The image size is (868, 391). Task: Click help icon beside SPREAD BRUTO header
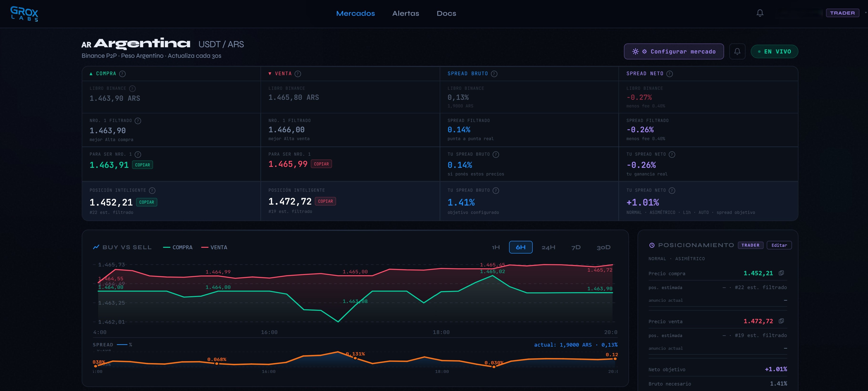click(494, 74)
